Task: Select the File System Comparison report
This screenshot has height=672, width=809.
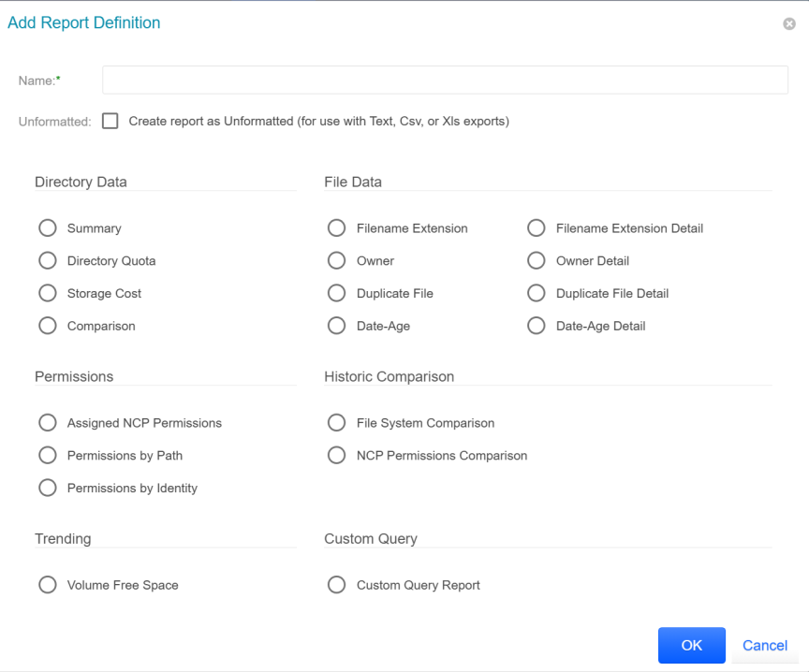Action: pyautogui.click(x=336, y=422)
